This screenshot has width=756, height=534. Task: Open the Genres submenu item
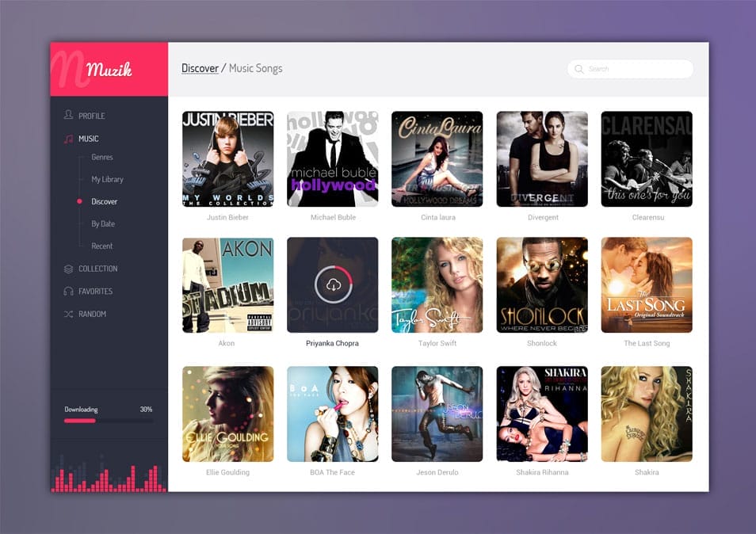pyautogui.click(x=101, y=157)
